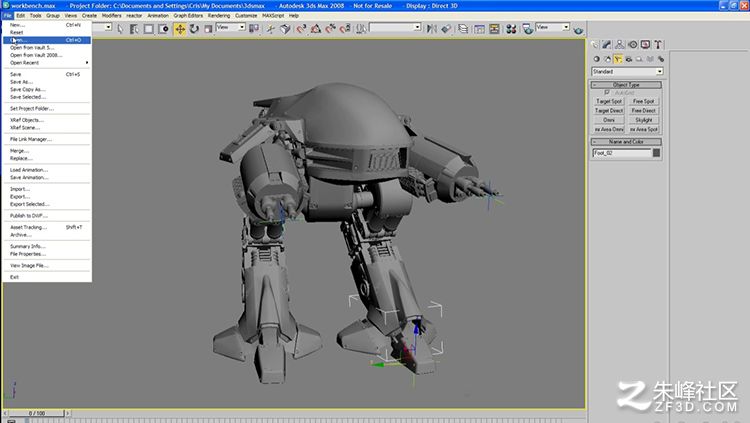This screenshot has width=750, height=423.
Task: Expand Open Recent submenu
Action: point(47,63)
